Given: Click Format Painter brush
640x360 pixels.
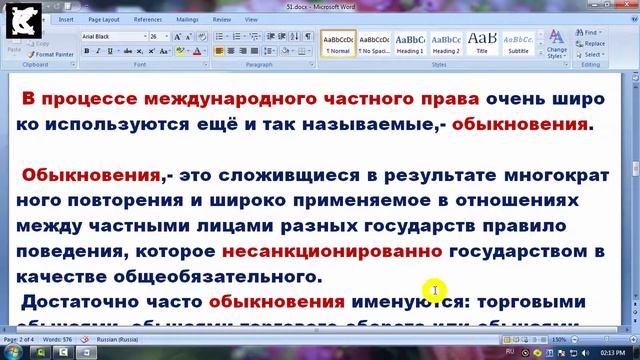Looking at the screenshot, I should pos(51,54).
